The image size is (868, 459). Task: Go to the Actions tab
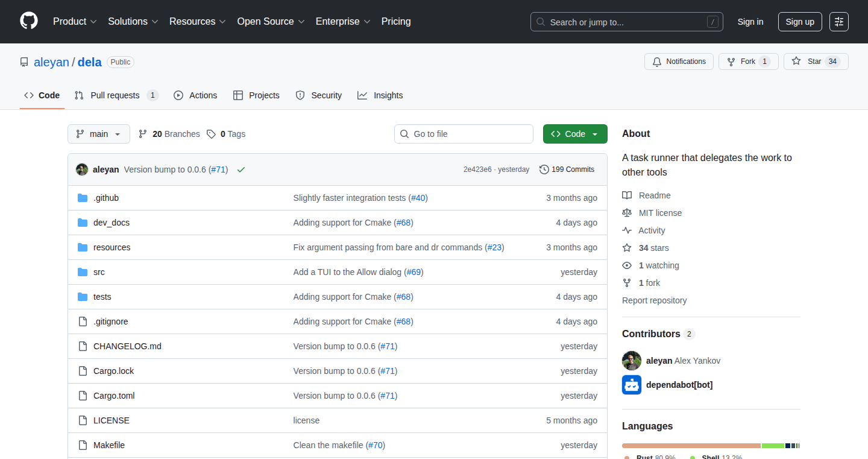[x=195, y=95]
